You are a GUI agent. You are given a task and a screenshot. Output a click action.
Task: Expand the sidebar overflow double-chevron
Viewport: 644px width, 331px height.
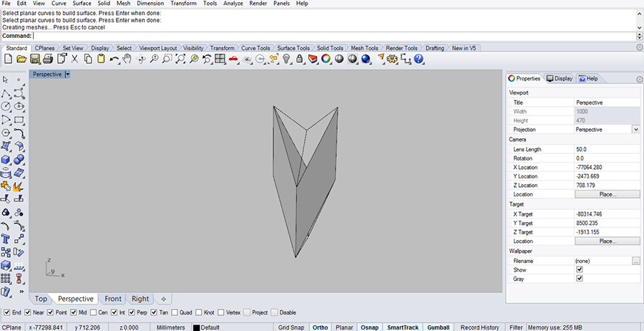21,292
